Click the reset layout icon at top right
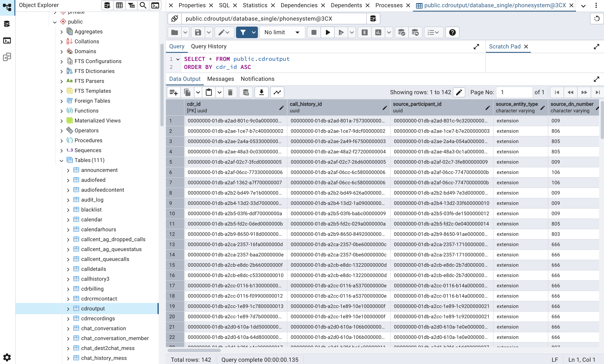The width and height of the screenshot is (604, 364). (x=597, y=19)
